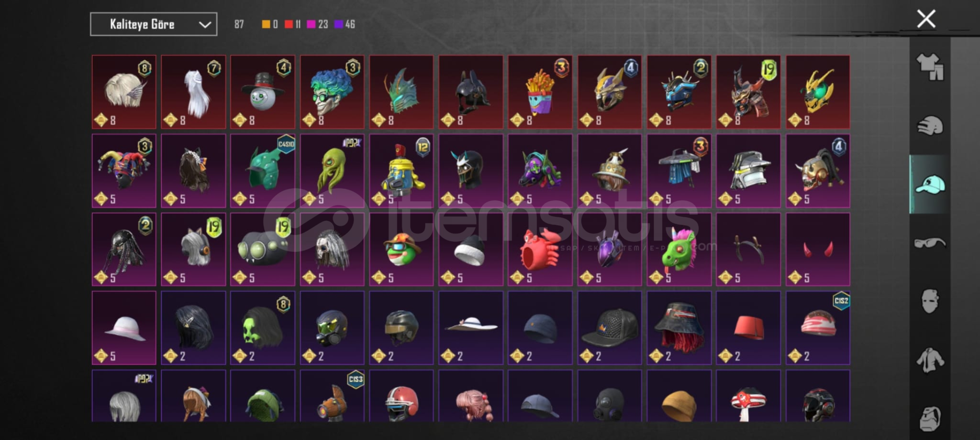The height and width of the screenshot is (440, 980).
Task: Open the Kaliteye Göre sort dropdown
Action: click(154, 24)
